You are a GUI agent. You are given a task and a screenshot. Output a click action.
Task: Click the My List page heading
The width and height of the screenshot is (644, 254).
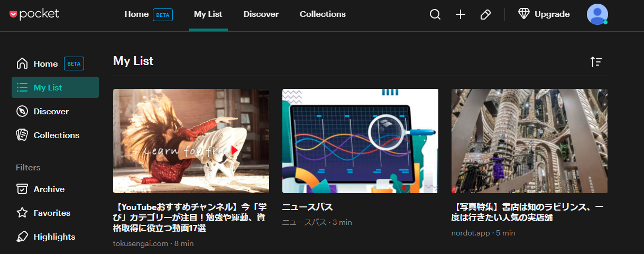pos(133,61)
